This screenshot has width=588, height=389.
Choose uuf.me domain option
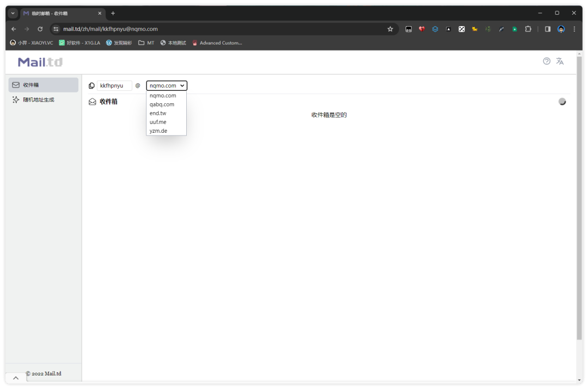click(x=166, y=122)
